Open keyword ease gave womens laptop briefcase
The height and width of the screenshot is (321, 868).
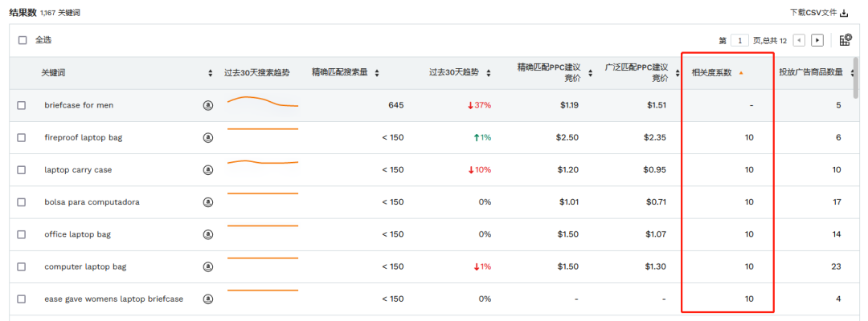113,299
